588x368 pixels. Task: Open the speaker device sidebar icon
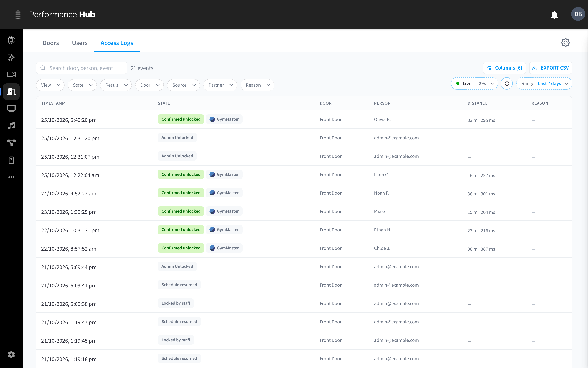click(x=11, y=160)
